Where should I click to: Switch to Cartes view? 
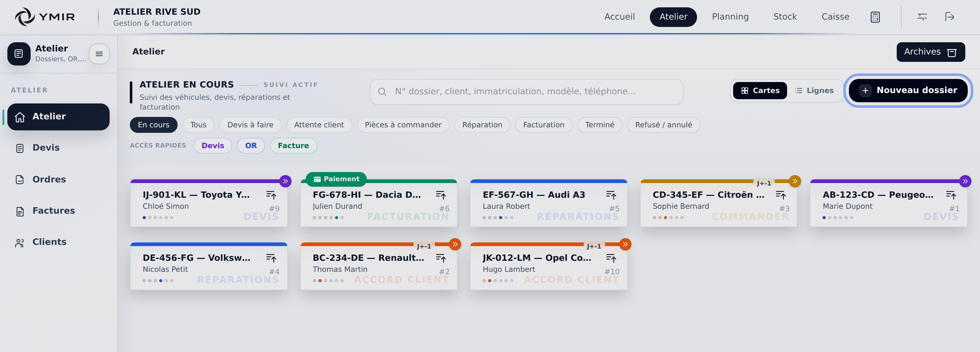[760, 91]
